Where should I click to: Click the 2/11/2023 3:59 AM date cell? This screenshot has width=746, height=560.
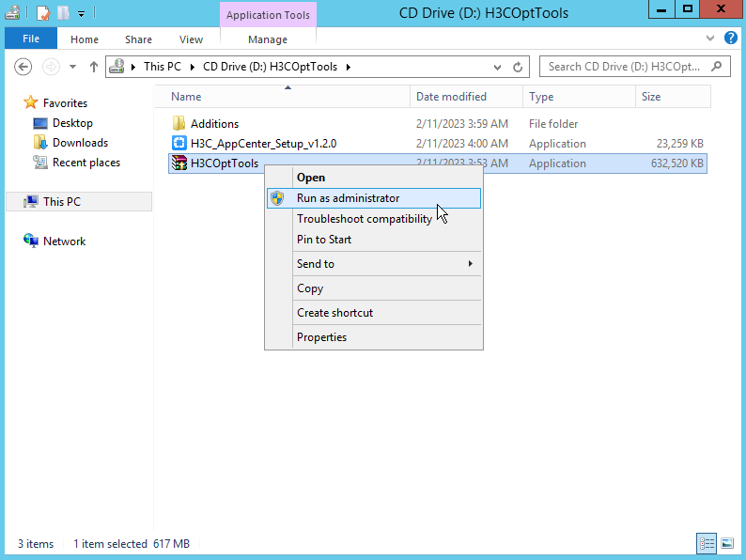coord(461,124)
